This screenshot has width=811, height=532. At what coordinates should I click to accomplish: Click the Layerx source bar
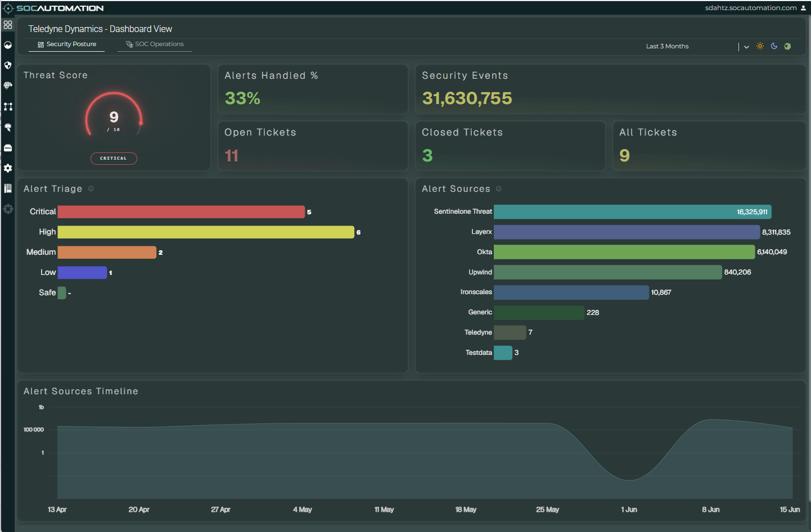point(627,232)
